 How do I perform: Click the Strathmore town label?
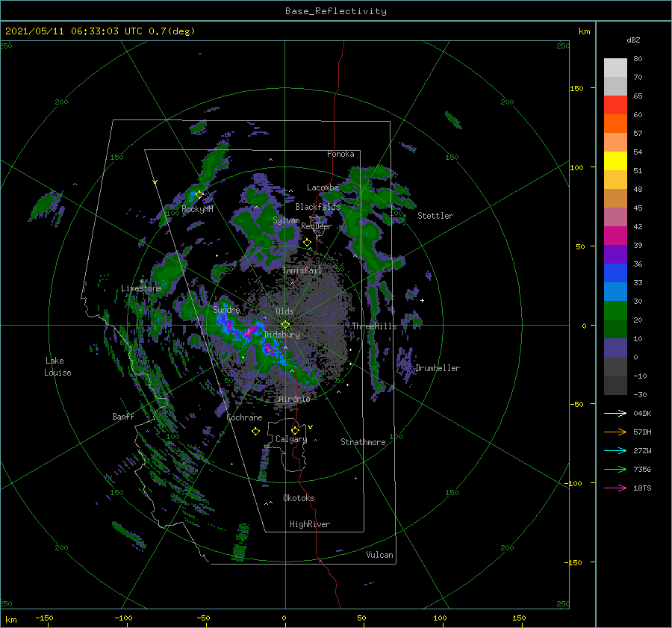(x=363, y=442)
